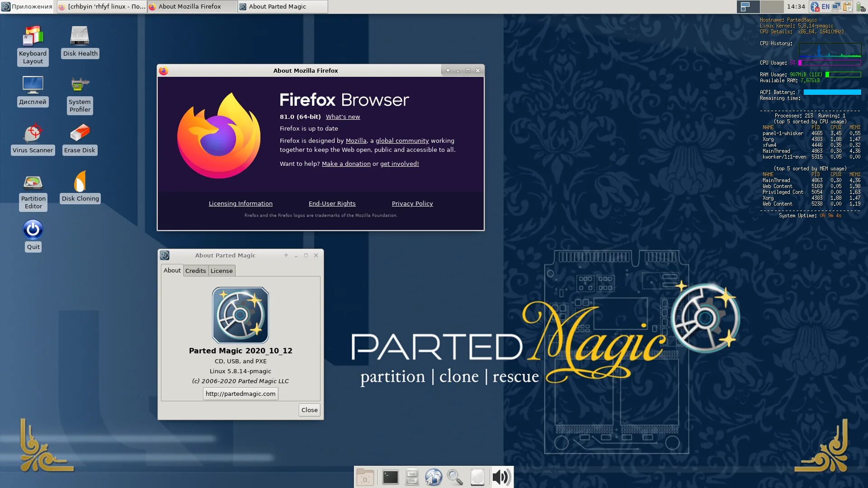The image size is (868, 488).
Task: Launch the terminal emulator from the bottom dock
Action: click(x=390, y=477)
